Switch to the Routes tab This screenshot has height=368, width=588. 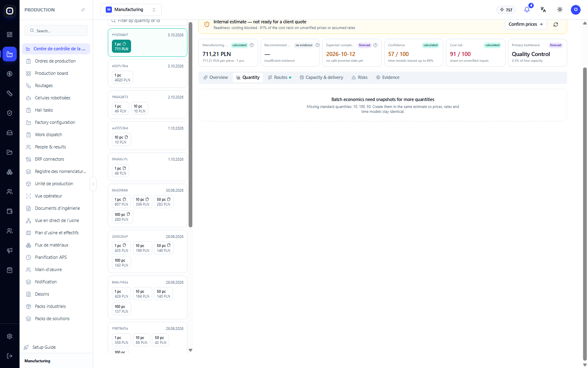280,77
